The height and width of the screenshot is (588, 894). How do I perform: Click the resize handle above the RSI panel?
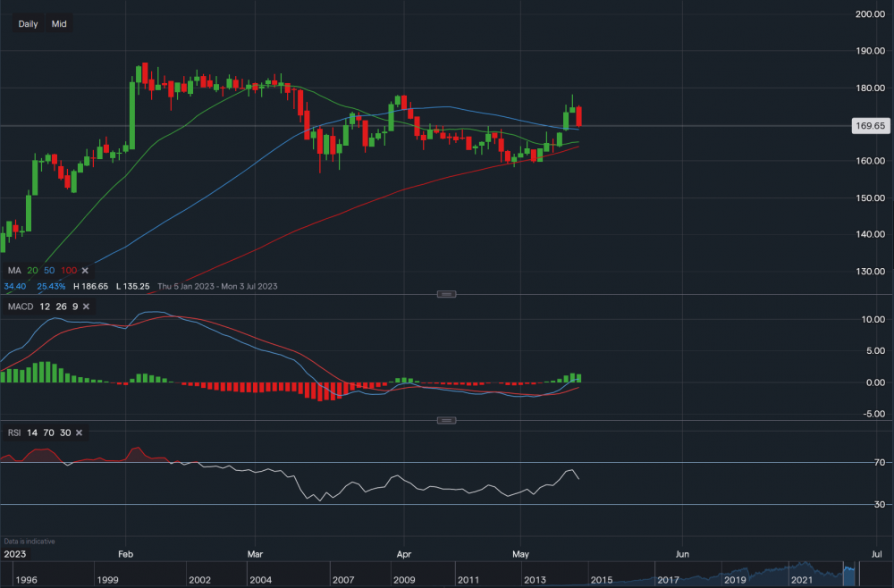pyautogui.click(x=446, y=420)
